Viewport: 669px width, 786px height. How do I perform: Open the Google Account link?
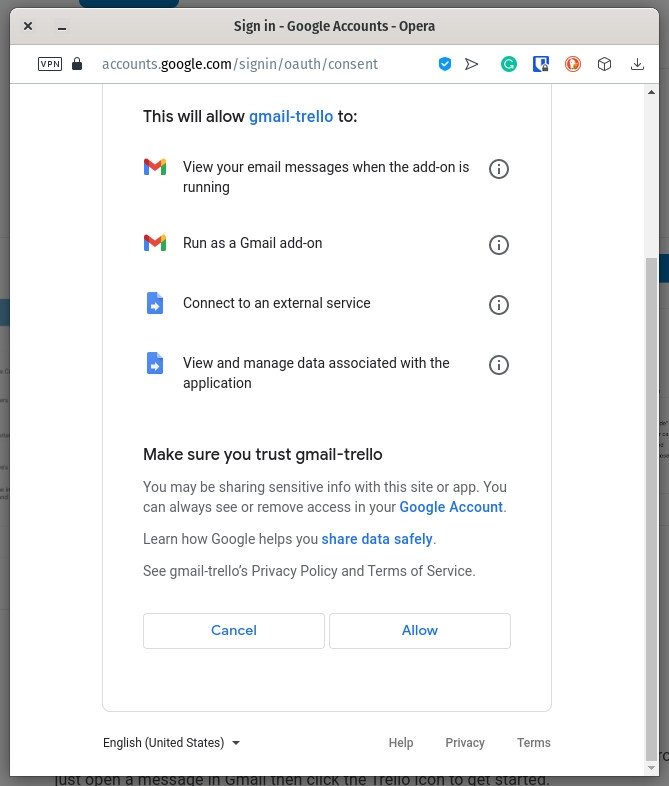click(x=451, y=507)
